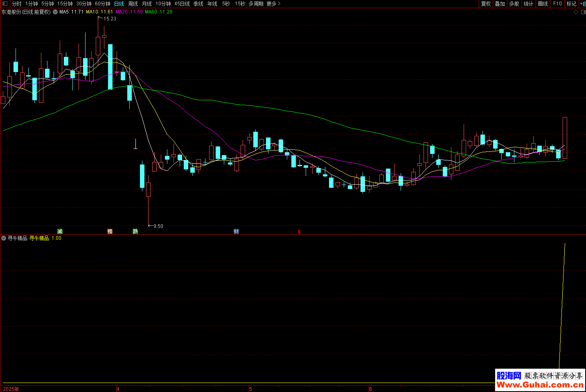
Task: Click month 5 on time axis
Action: tap(250, 389)
